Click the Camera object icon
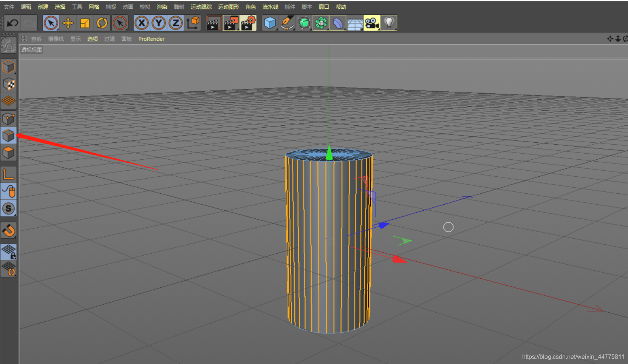Image resolution: width=628 pixels, height=364 pixels. 372,23
